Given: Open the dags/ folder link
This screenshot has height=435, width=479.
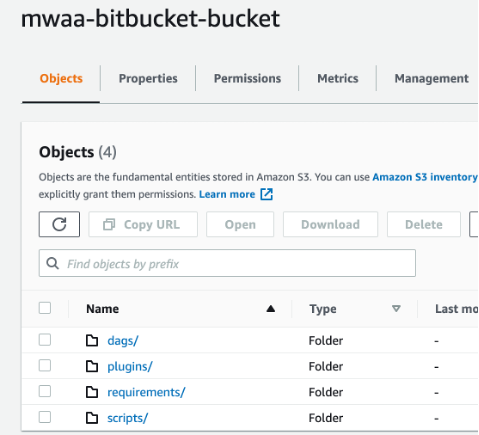Looking at the screenshot, I should pyautogui.click(x=123, y=341).
